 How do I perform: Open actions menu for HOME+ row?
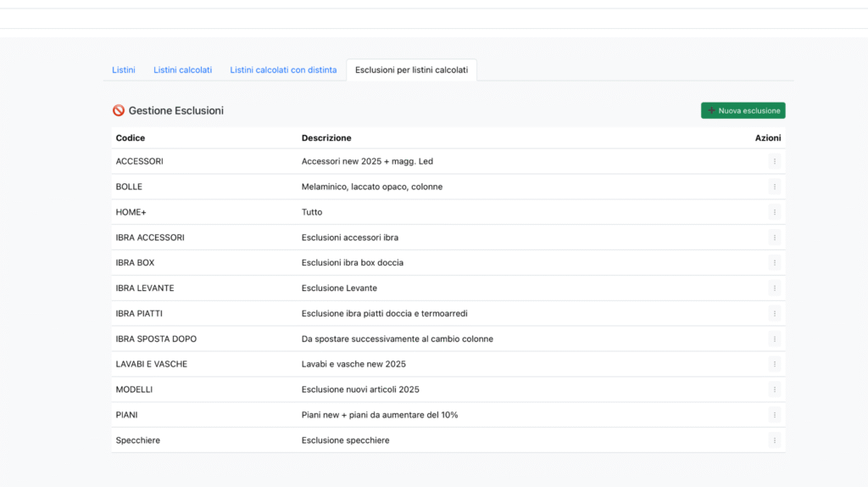(x=774, y=212)
